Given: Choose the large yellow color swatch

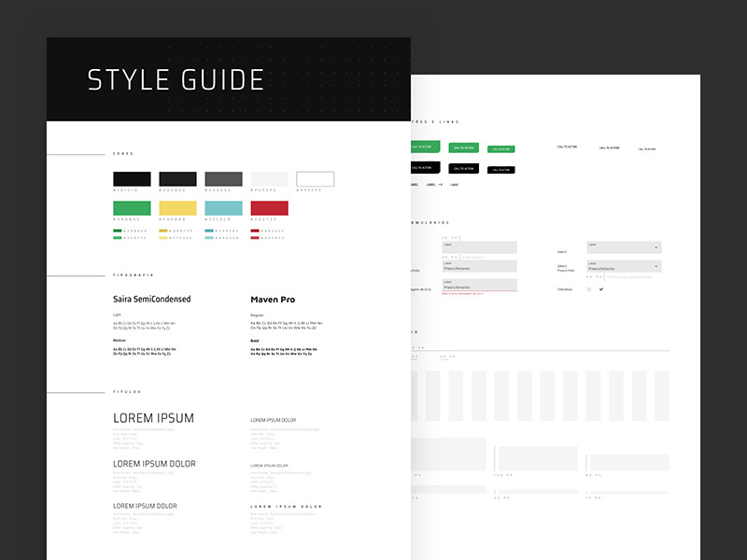Looking at the screenshot, I should [177, 208].
